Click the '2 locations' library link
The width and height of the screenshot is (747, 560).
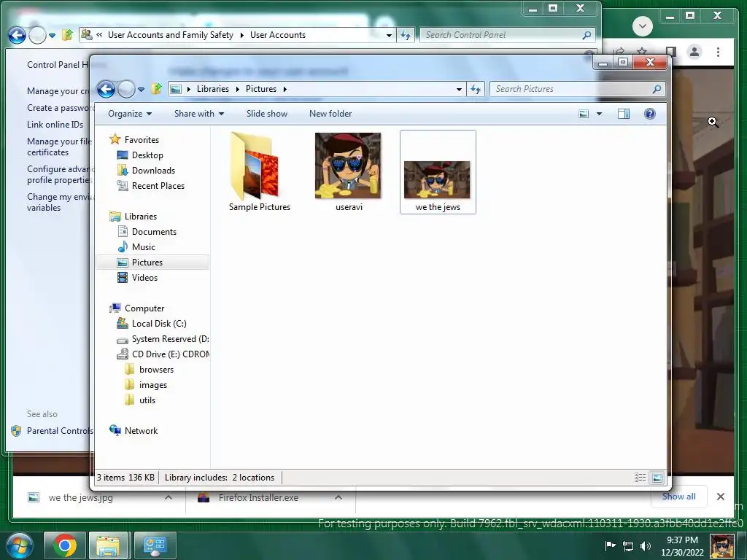pyautogui.click(x=253, y=478)
